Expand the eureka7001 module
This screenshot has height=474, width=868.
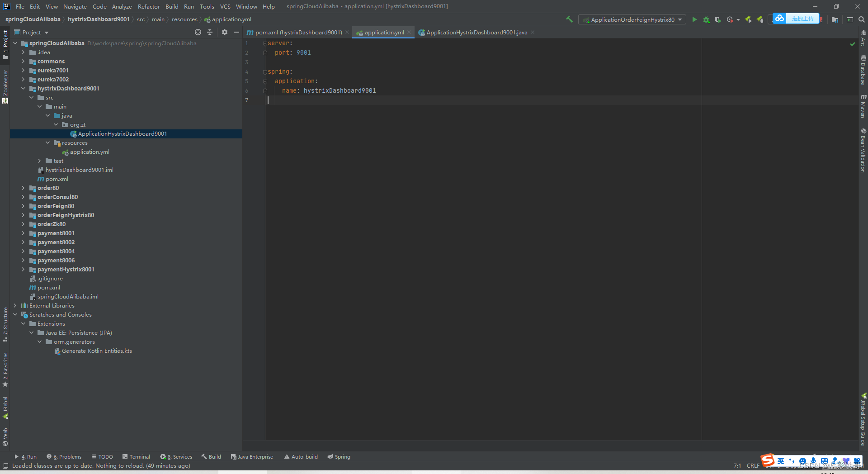pos(23,71)
